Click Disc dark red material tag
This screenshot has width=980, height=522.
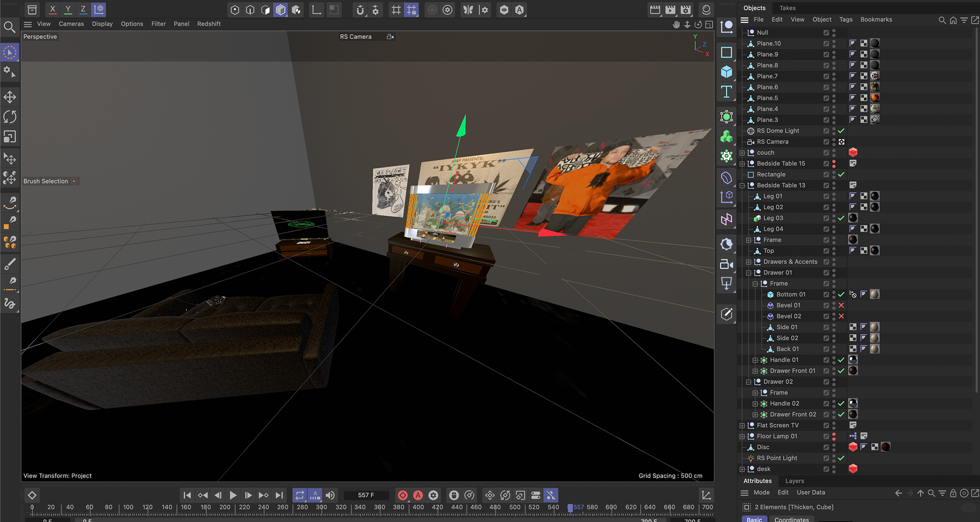coord(886,447)
